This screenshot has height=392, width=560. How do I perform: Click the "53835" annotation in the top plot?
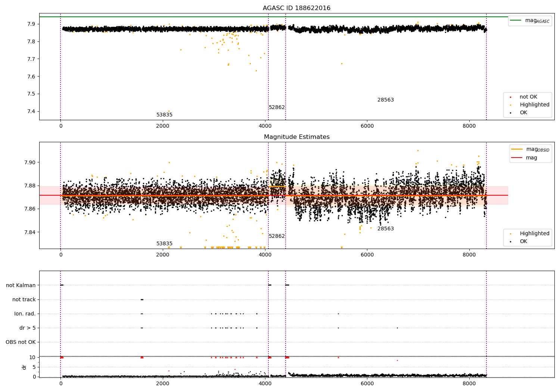164,115
